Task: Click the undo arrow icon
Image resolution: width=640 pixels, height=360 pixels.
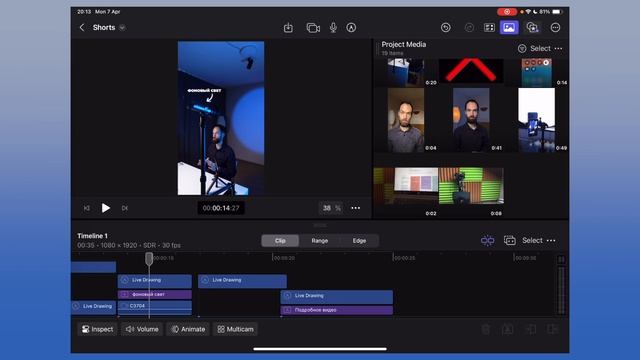Action: pyautogui.click(x=446, y=28)
